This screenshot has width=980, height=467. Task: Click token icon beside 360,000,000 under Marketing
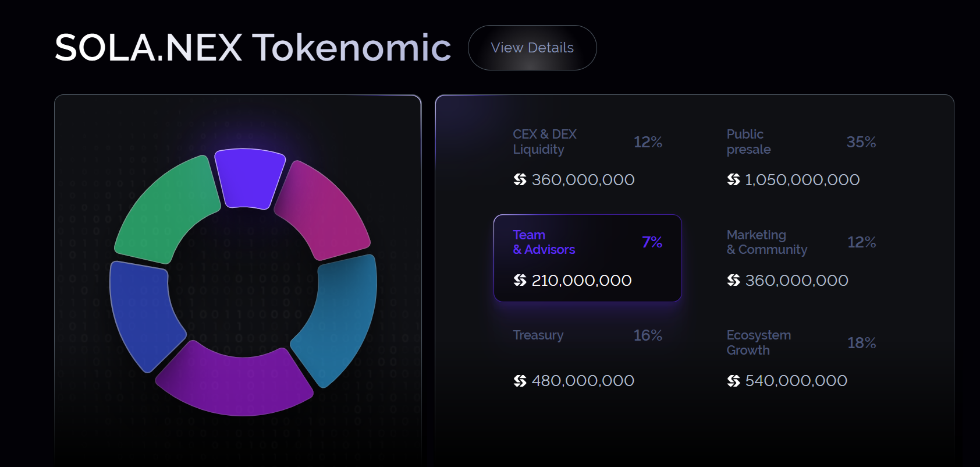[x=733, y=281]
